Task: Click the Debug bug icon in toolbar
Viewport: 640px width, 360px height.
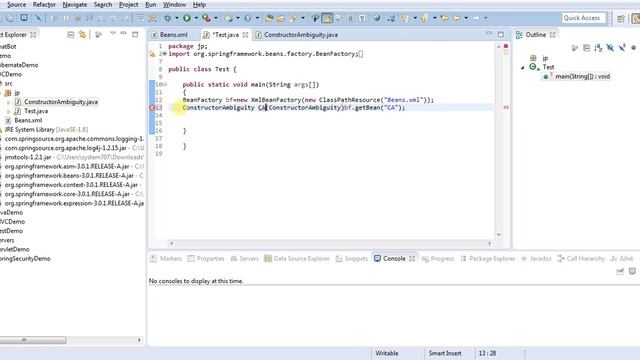Action: 167,18
